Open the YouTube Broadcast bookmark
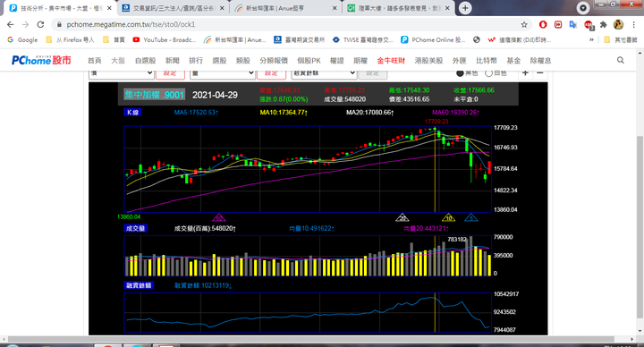Screen dimensions: 644x347 pos(165,40)
